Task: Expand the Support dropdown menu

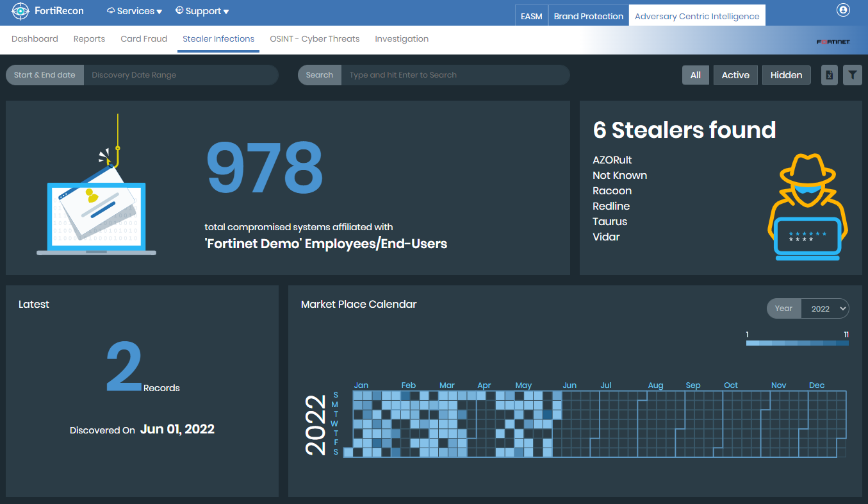Action: [202, 11]
